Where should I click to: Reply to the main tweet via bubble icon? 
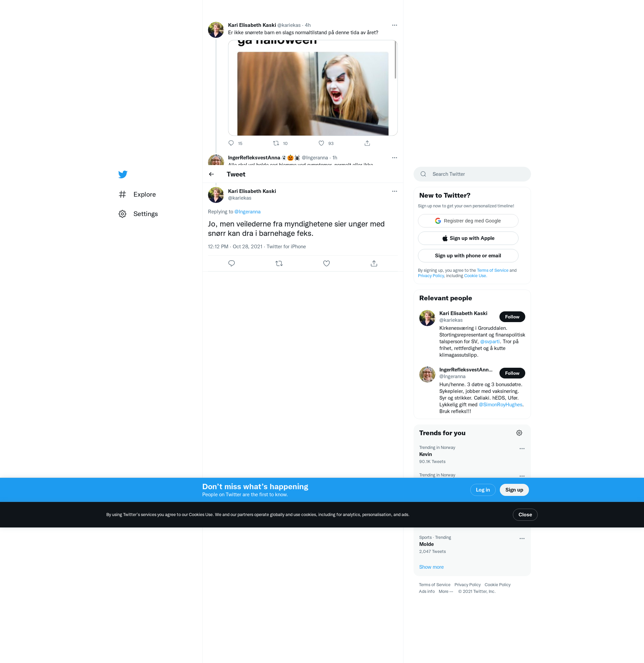point(231,263)
